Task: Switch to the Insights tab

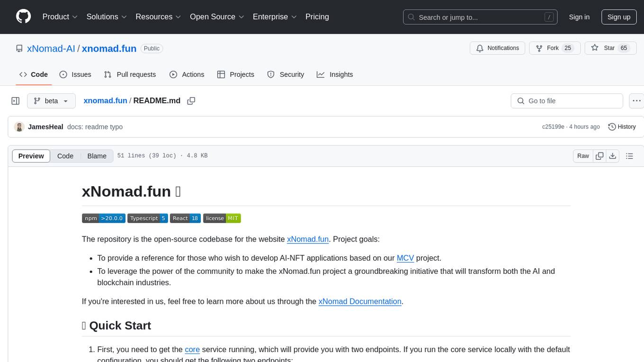Action: click(x=335, y=74)
